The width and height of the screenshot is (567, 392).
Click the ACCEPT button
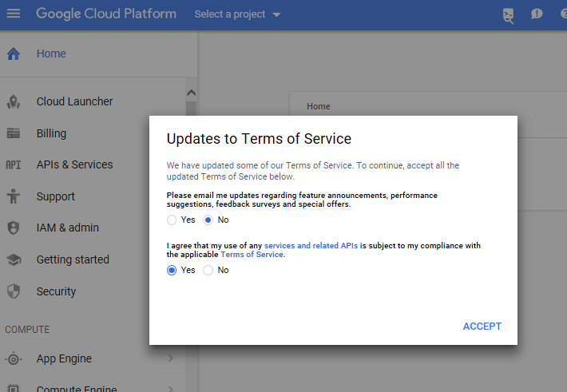pos(482,327)
